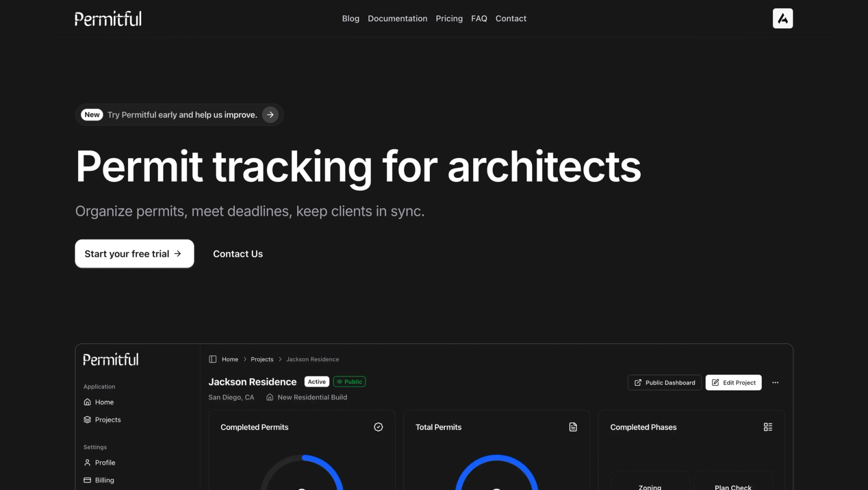Click Projects in the breadcrumb
868x490 pixels.
point(262,359)
